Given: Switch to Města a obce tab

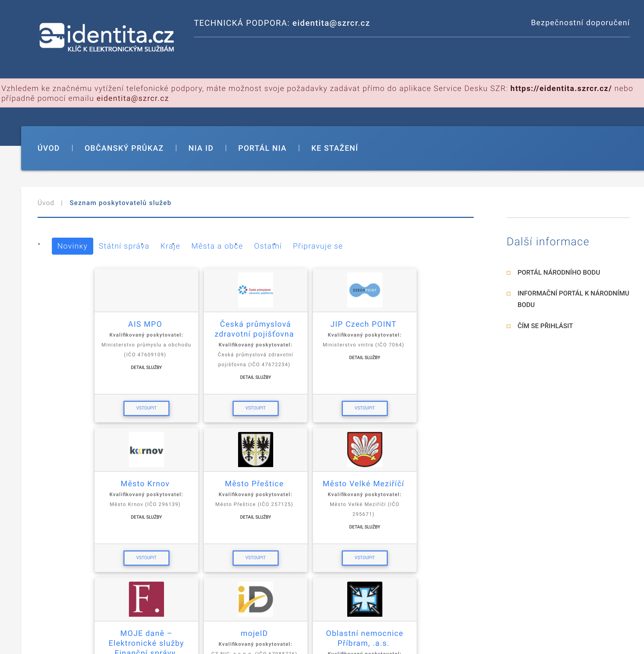Looking at the screenshot, I should point(217,246).
